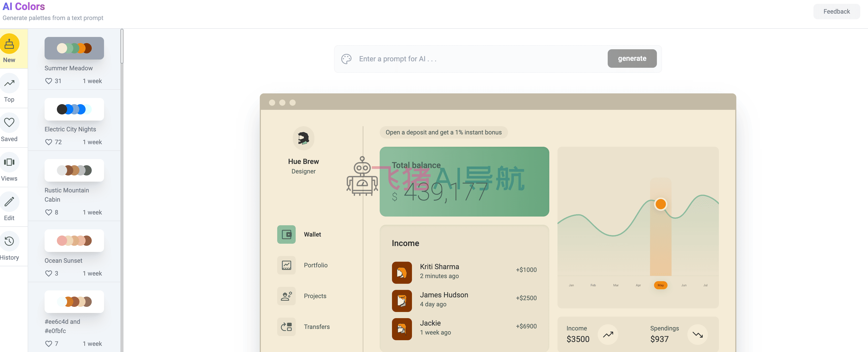
Task: Open the New palette tab icon
Action: (x=9, y=44)
